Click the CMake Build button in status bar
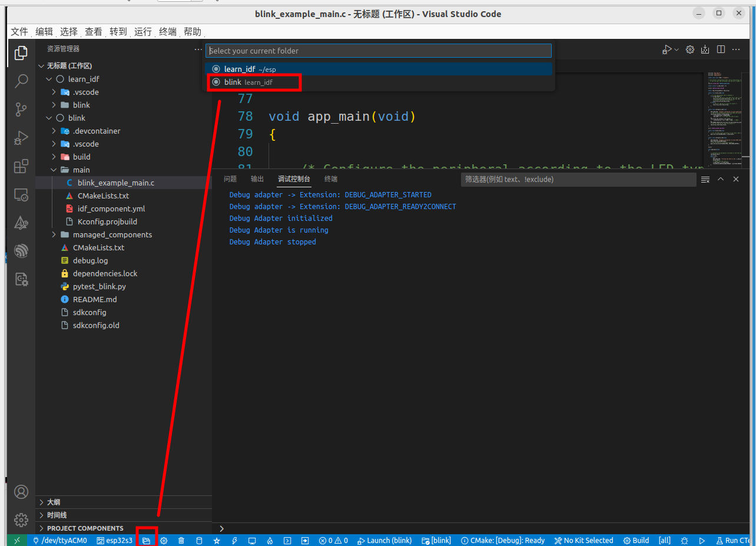The height and width of the screenshot is (546, 756). [x=636, y=540]
